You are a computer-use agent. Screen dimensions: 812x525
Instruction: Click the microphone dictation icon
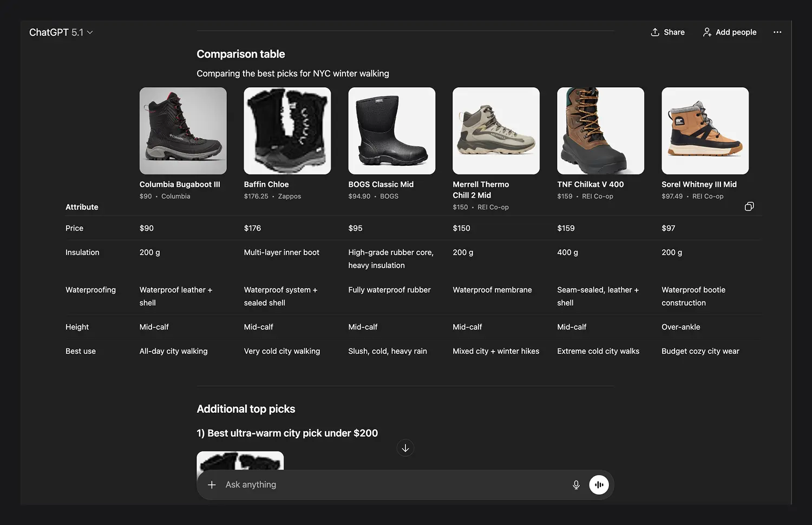[x=576, y=485]
